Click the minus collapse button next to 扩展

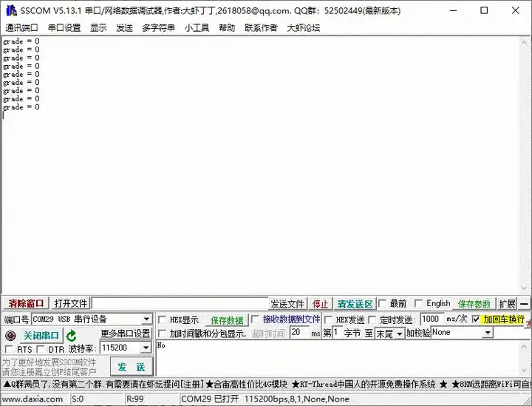tap(525, 304)
